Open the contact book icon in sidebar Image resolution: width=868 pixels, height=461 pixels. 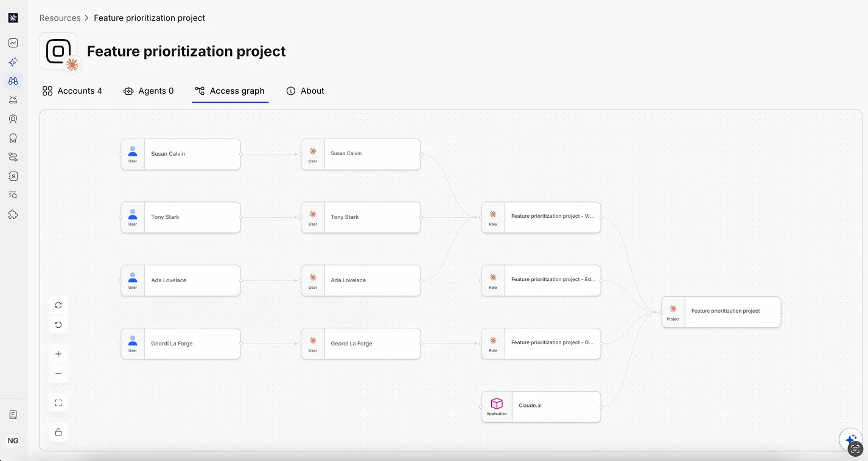[x=13, y=176]
